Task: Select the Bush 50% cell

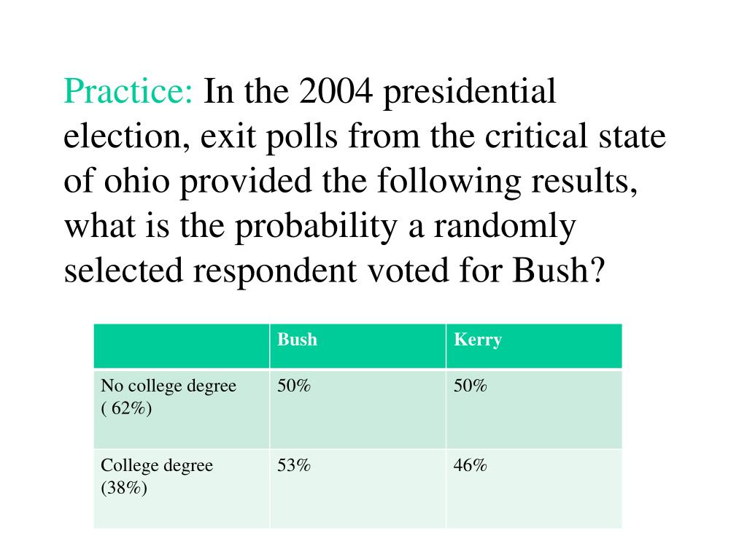Action: pyautogui.click(x=357, y=408)
